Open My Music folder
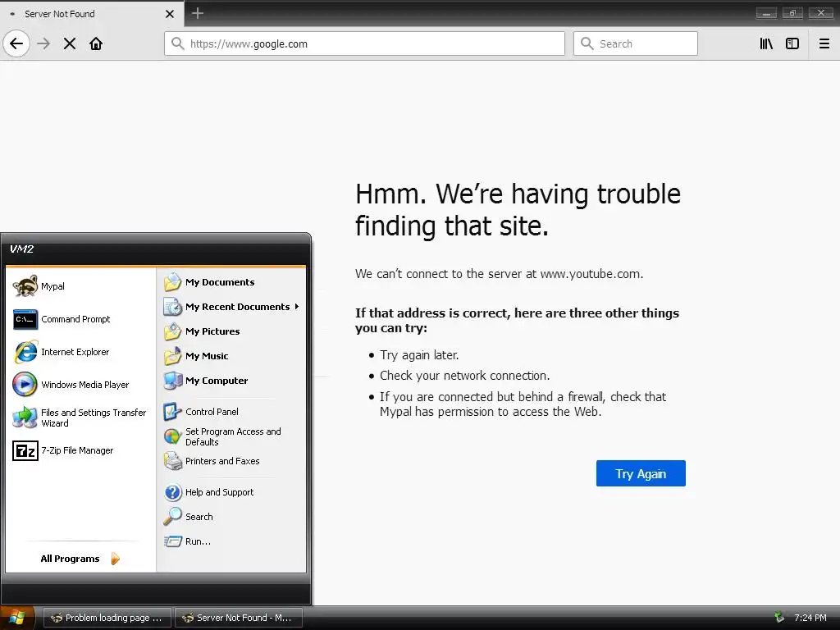This screenshot has width=840, height=630. (231, 356)
